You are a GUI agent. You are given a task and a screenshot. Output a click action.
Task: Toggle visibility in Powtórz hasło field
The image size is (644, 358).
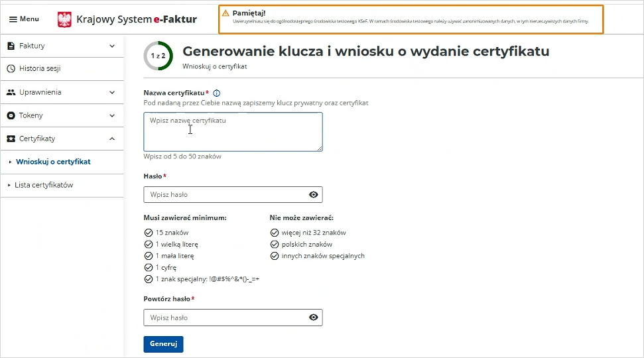(314, 318)
